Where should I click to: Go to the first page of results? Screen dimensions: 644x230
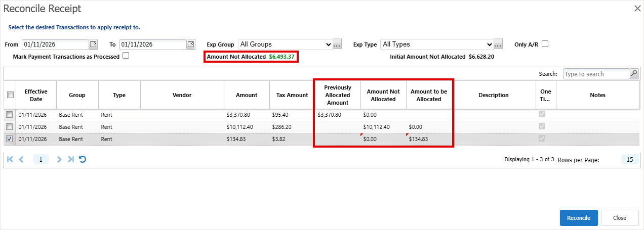pyautogui.click(x=10, y=159)
